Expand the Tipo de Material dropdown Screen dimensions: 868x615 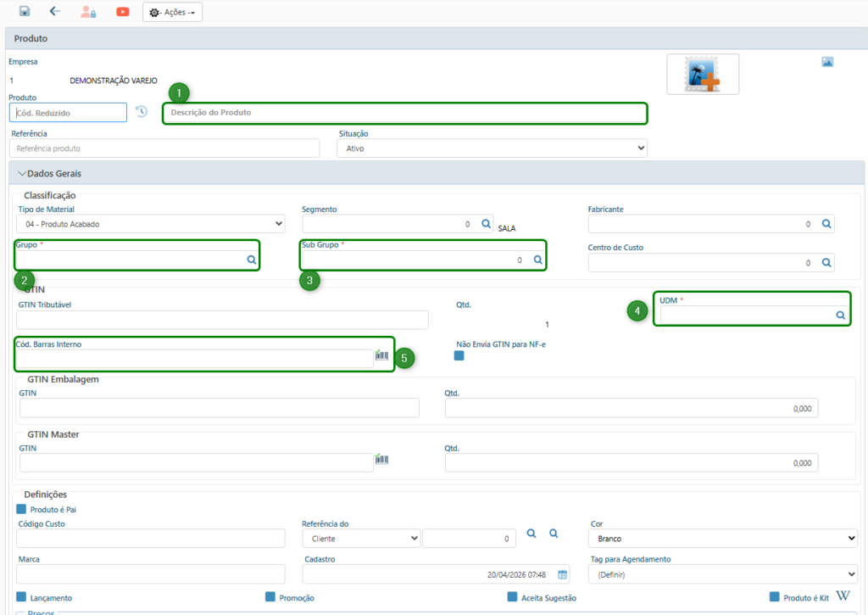point(151,224)
